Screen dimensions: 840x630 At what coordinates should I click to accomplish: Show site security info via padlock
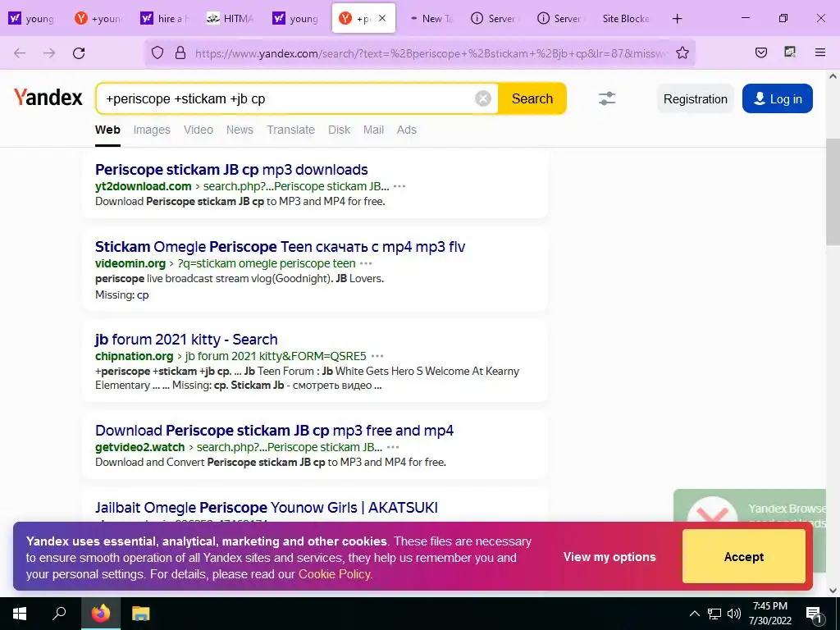coord(180,52)
